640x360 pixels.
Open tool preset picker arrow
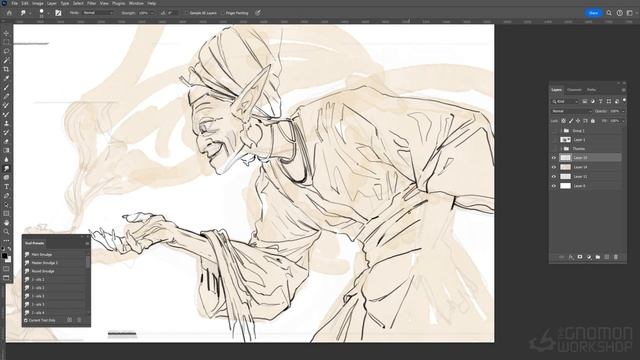pos(30,13)
